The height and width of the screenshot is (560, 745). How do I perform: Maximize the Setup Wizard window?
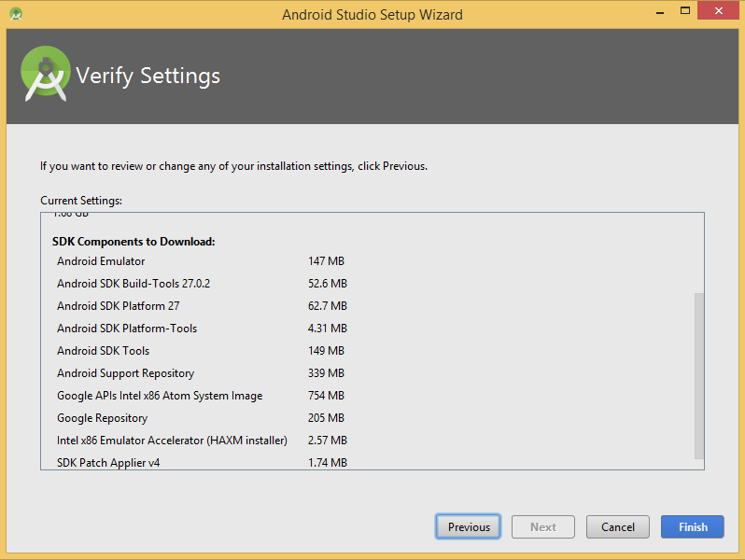(x=684, y=11)
